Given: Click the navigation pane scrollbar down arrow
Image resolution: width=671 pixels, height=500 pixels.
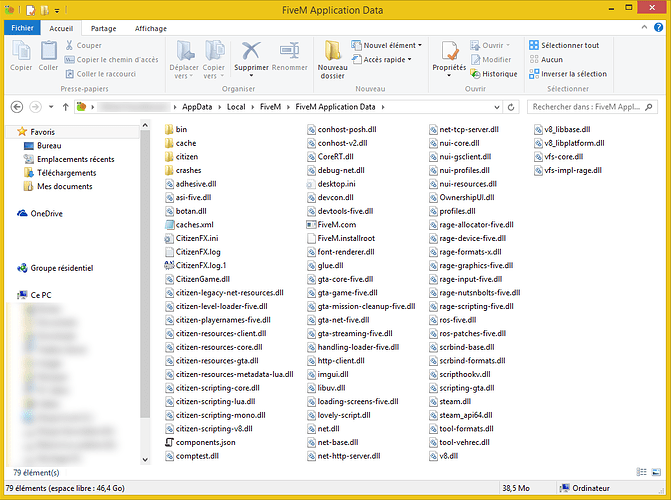Looking at the screenshot, I should pos(145,459).
